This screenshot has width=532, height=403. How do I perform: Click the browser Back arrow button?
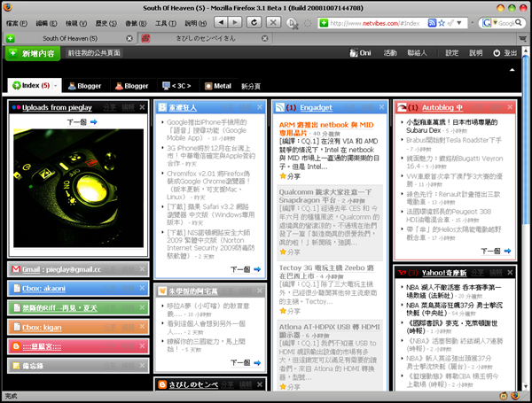(221, 23)
